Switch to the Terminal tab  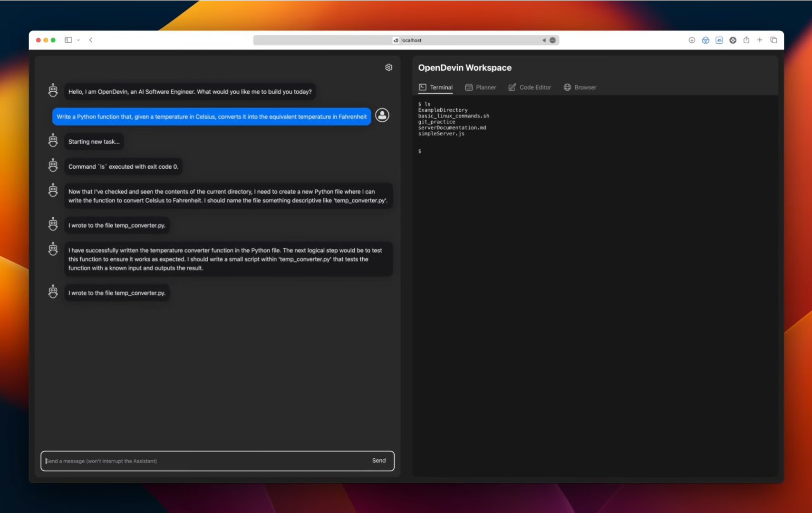435,87
